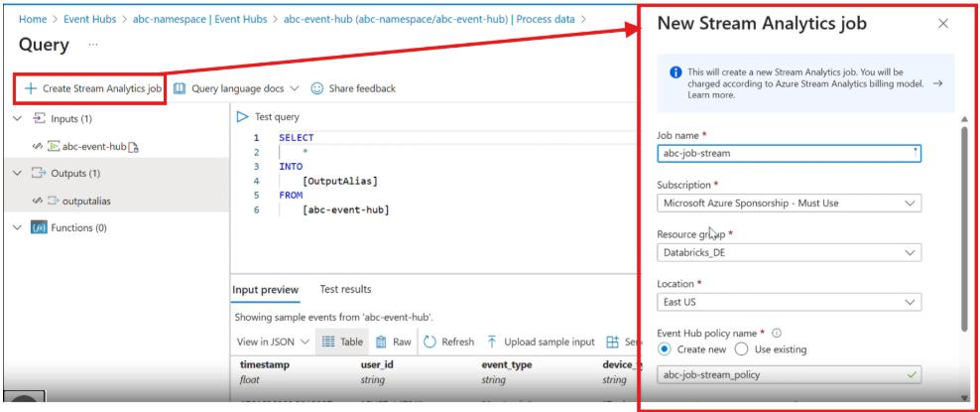This screenshot has height=412, width=980.
Task: Click the Share feedback smiley icon
Action: tap(317, 88)
